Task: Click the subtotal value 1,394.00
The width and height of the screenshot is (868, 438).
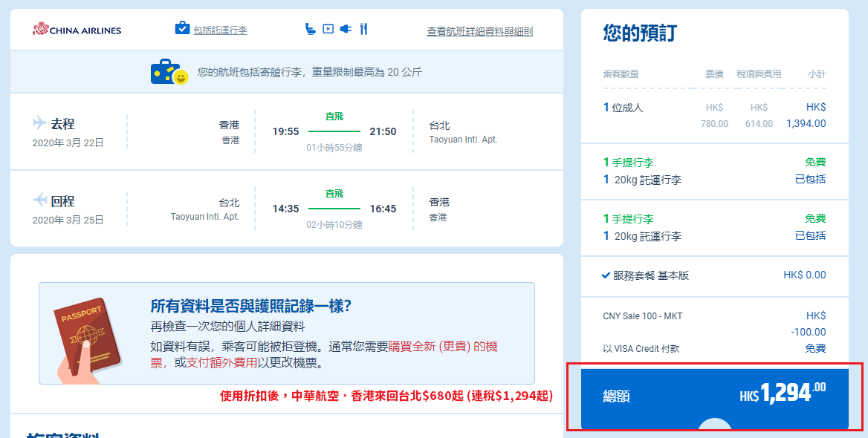Action: pos(806,124)
